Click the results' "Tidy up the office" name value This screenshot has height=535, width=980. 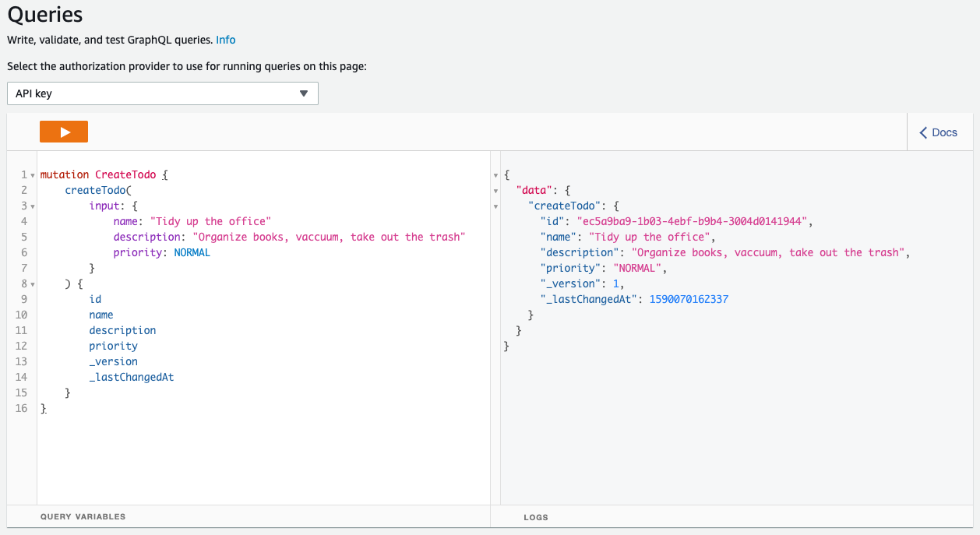click(x=649, y=237)
